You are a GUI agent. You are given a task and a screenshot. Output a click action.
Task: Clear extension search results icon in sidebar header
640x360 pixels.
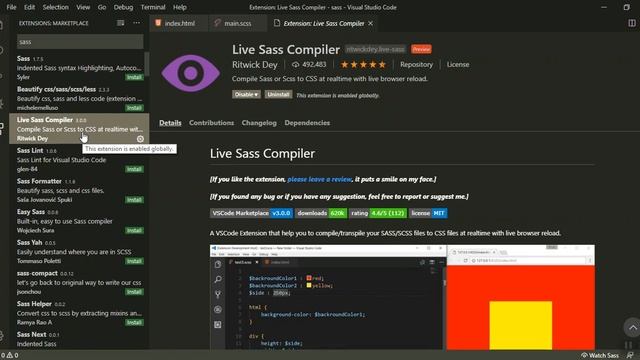(x=120, y=23)
